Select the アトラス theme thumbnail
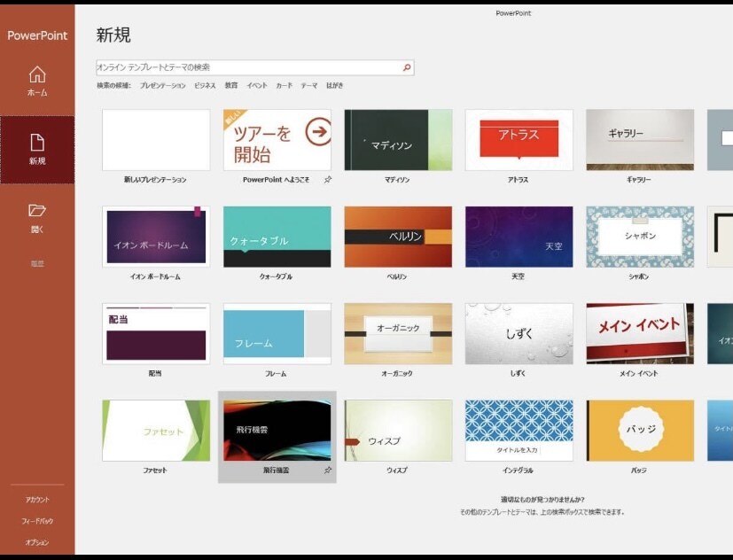 pos(519,140)
